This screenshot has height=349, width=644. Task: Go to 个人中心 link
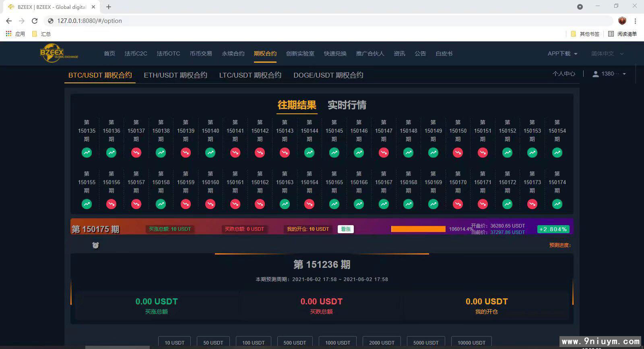click(563, 74)
